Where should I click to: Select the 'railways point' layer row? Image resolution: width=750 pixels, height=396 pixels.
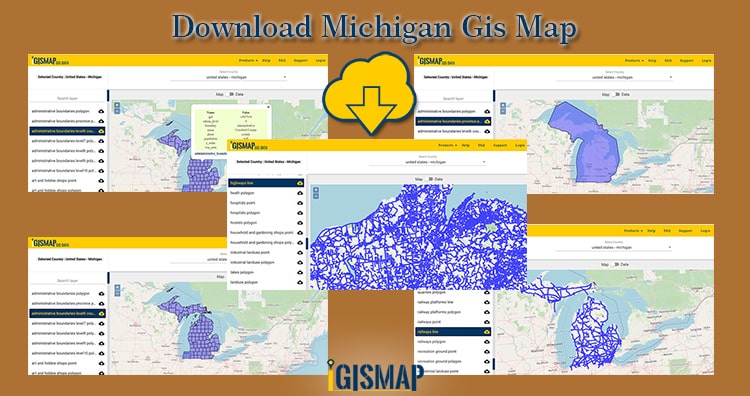coord(453,322)
